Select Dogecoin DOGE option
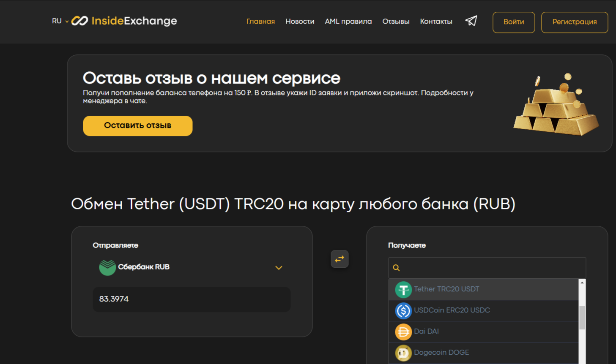Viewport: 616px width, 364px height. (x=483, y=353)
